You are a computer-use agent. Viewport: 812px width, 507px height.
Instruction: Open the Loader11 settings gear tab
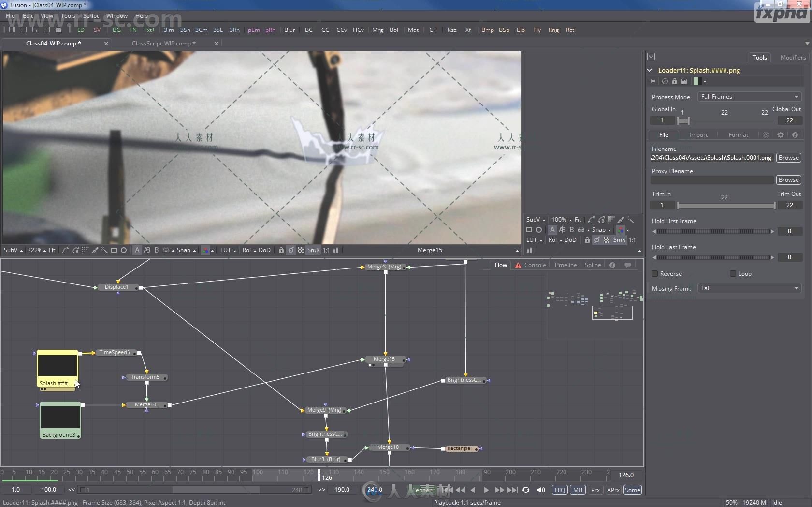click(x=781, y=135)
